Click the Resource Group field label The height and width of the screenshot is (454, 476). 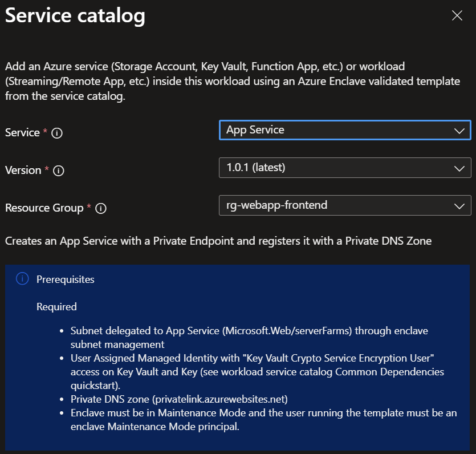[x=44, y=208]
